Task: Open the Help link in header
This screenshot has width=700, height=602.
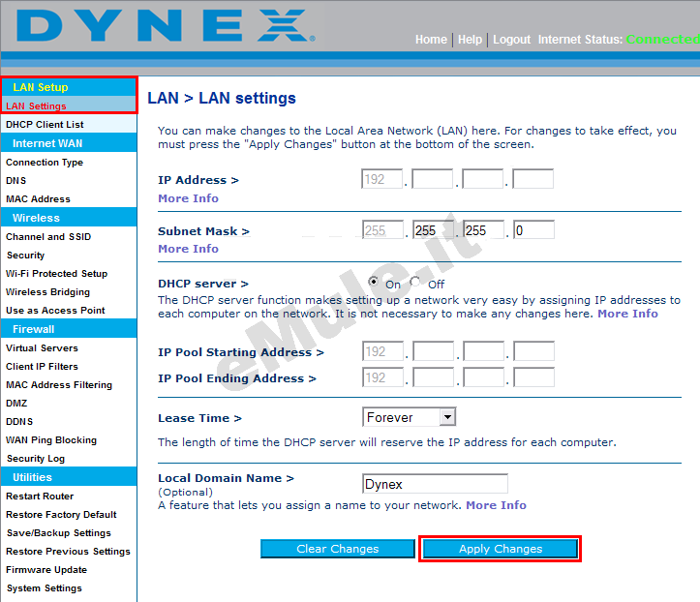Action: [x=470, y=40]
